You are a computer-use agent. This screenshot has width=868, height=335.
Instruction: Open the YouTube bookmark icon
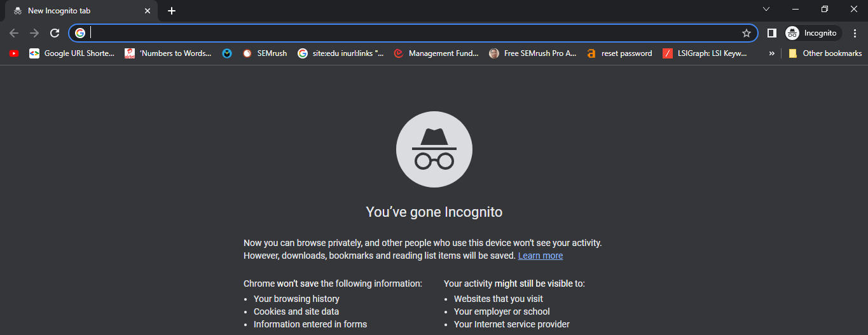point(14,53)
